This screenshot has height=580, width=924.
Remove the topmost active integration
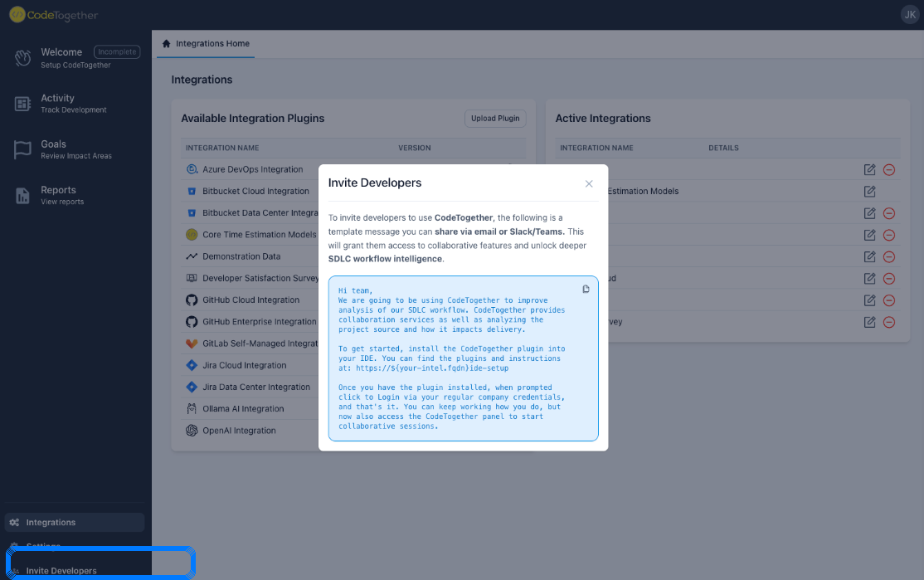tap(889, 169)
